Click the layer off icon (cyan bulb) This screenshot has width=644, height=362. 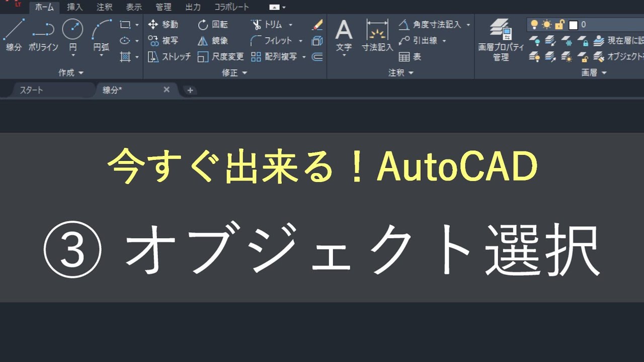coord(534,41)
